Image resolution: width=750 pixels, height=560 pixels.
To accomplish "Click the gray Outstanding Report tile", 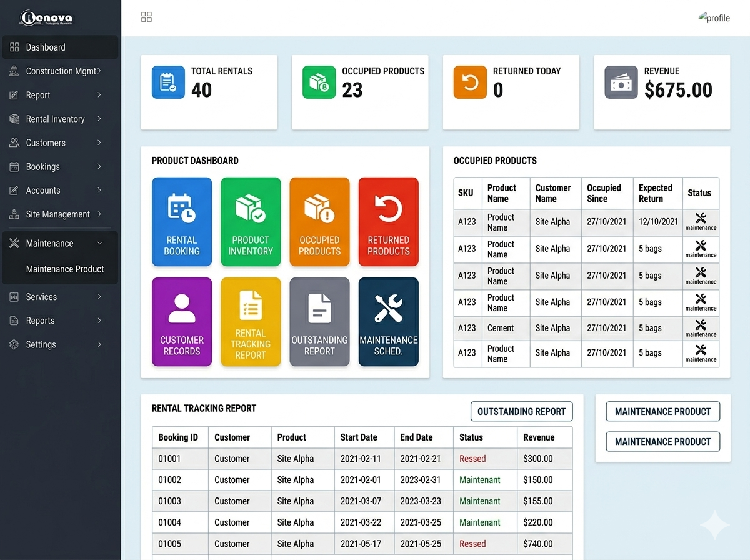I will click(319, 322).
